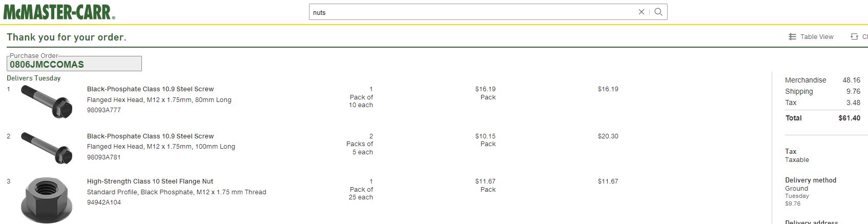Click the Delivers Tuesday label
The image size is (868, 224).
pos(34,78)
